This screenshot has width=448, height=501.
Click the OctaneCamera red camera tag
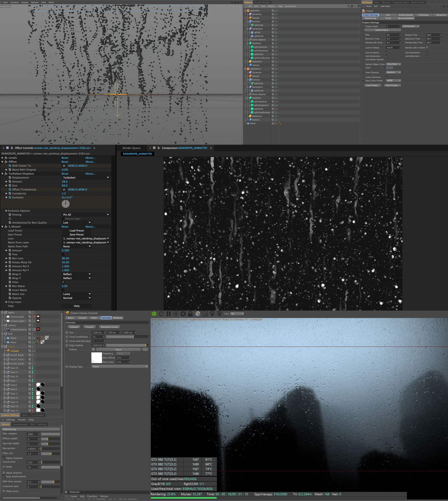pyautogui.click(x=38, y=329)
